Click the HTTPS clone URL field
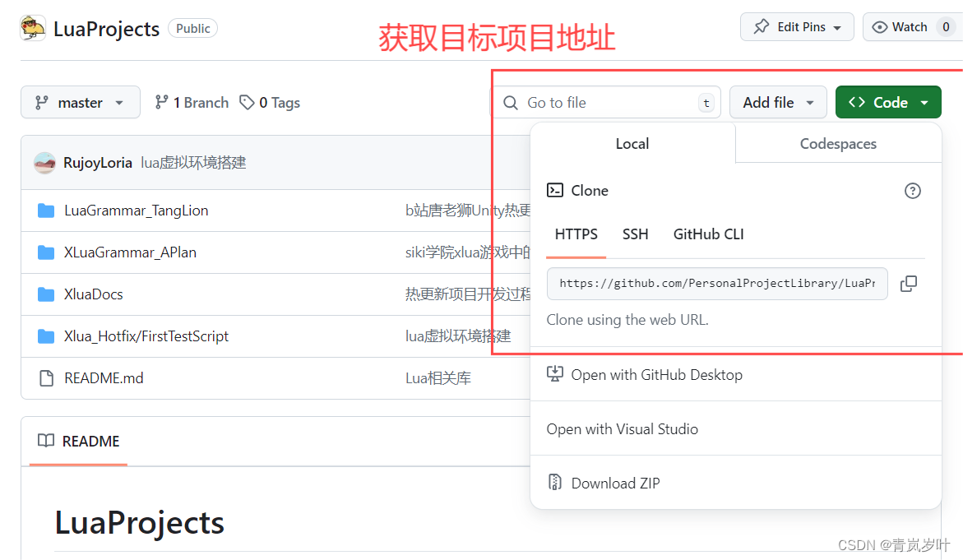This screenshot has height=560, width=963. [x=717, y=284]
